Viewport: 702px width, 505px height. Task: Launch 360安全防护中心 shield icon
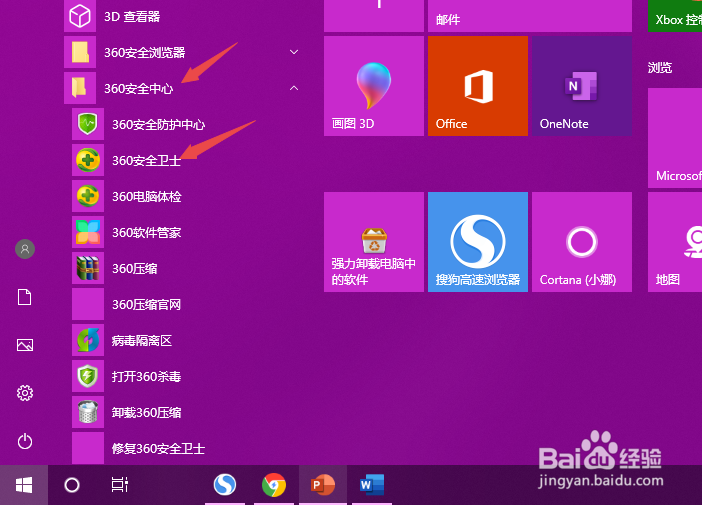88,124
